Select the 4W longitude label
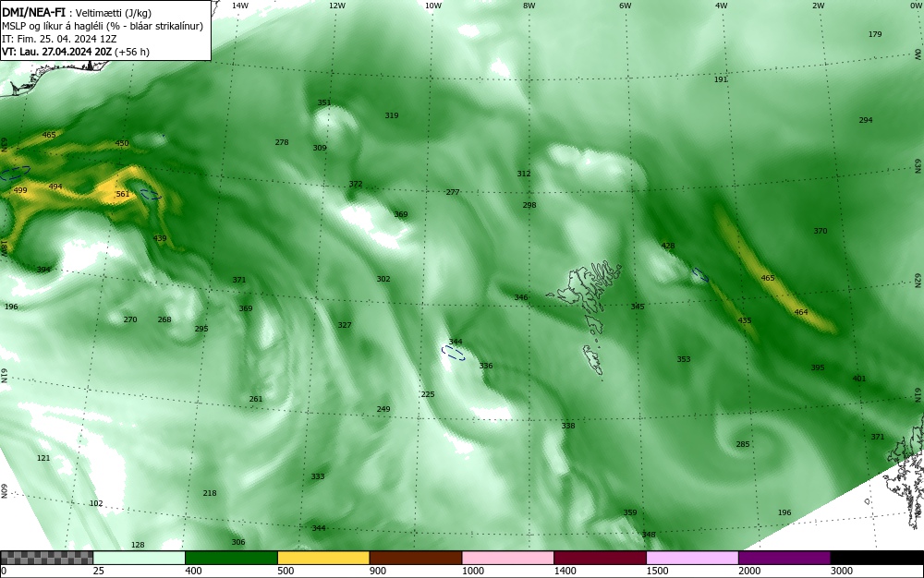 (722, 6)
